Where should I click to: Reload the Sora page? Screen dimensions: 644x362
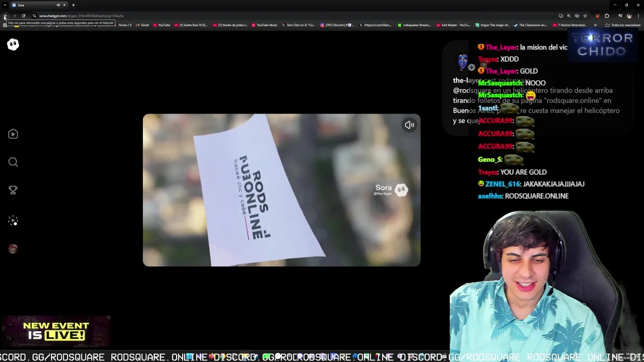24,16
